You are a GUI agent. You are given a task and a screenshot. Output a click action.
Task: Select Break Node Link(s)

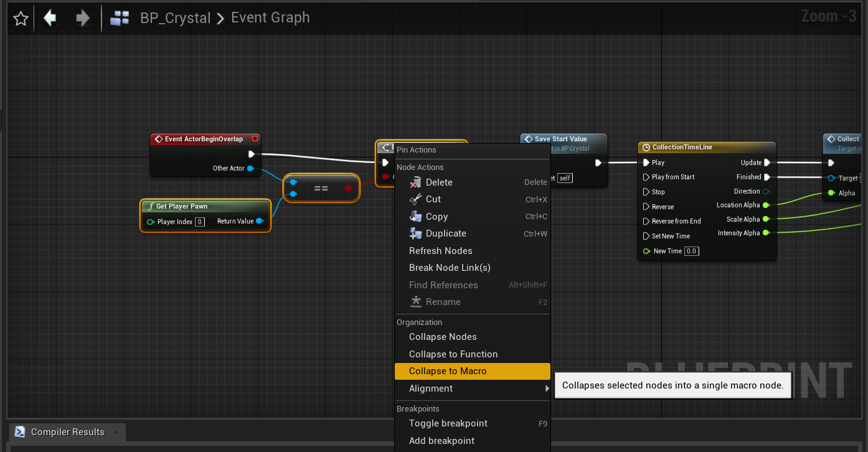[x=473, y=268]
